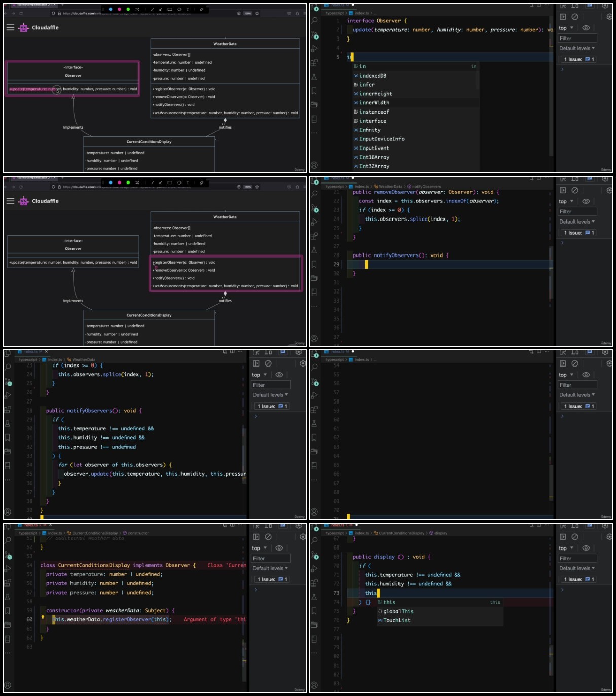Image resolution: width=616 pixels, height=696 pixels.
Task: Pick the pink annotation color where Observer box is highlighted
Action: [x=119, y=9]
